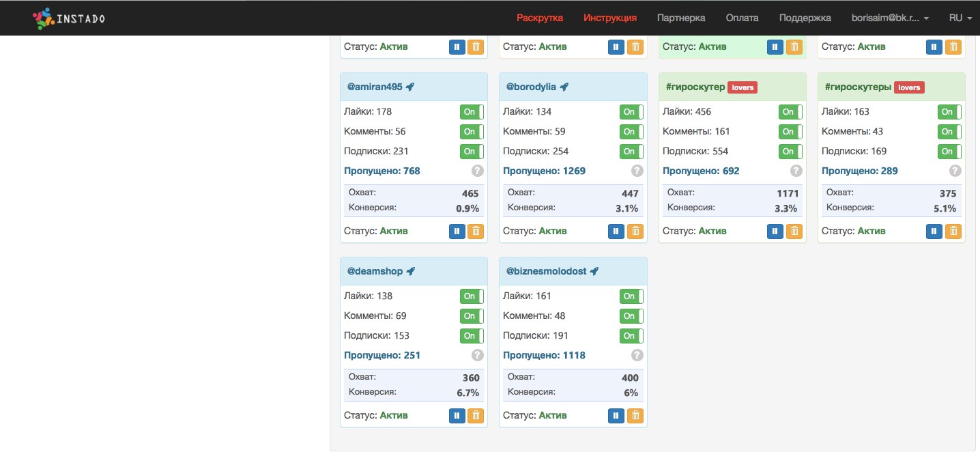
Task: Turn off Комменты: 161 toggle
Action: (x=790, y=132)
